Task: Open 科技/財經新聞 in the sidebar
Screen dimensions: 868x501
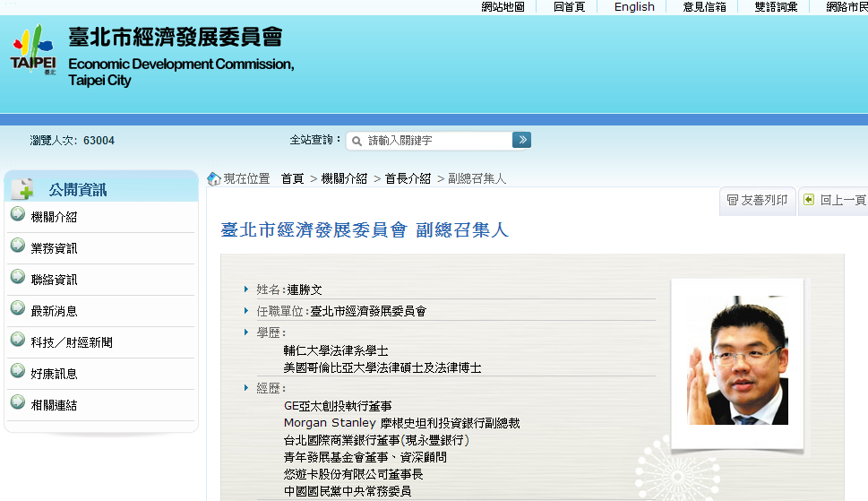Action: tap(72, 342)
